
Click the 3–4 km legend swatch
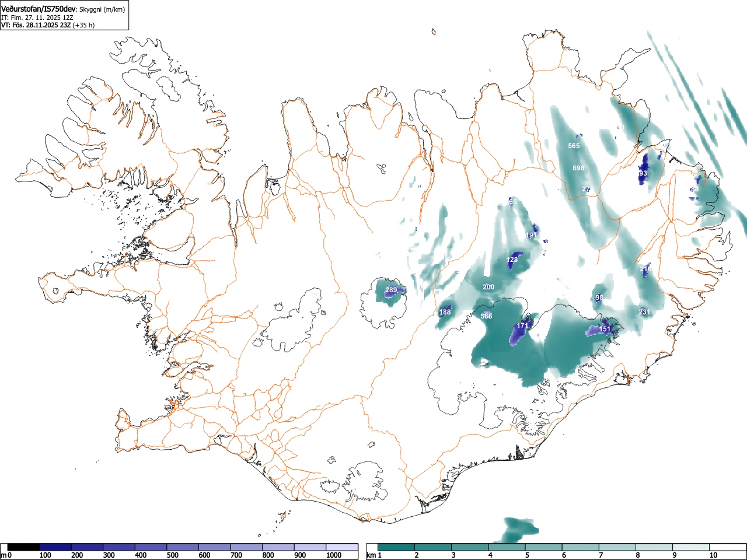click(471, 547)
